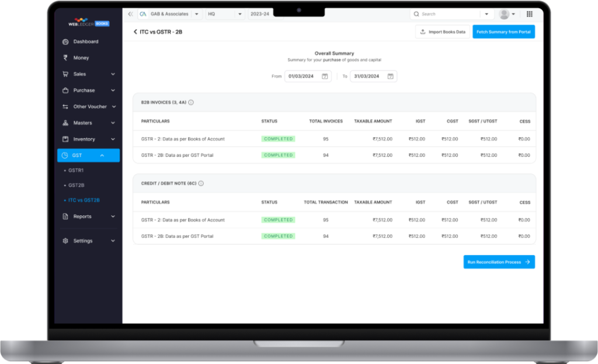Click Fetch Summary from Portal button

(x=503, y=32)
